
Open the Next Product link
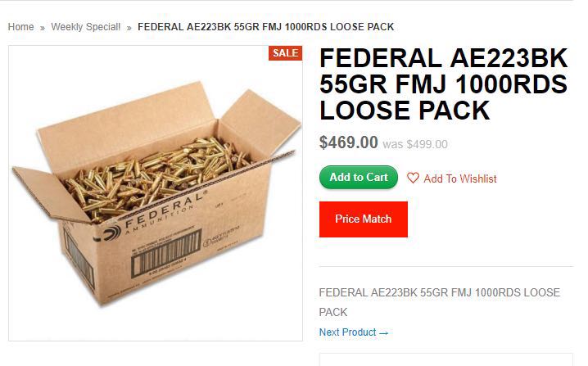tap(354, 332)
